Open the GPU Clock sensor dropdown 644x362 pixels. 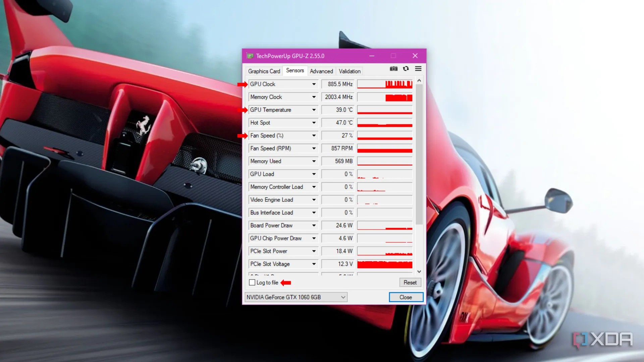click(x=313, y=84)
